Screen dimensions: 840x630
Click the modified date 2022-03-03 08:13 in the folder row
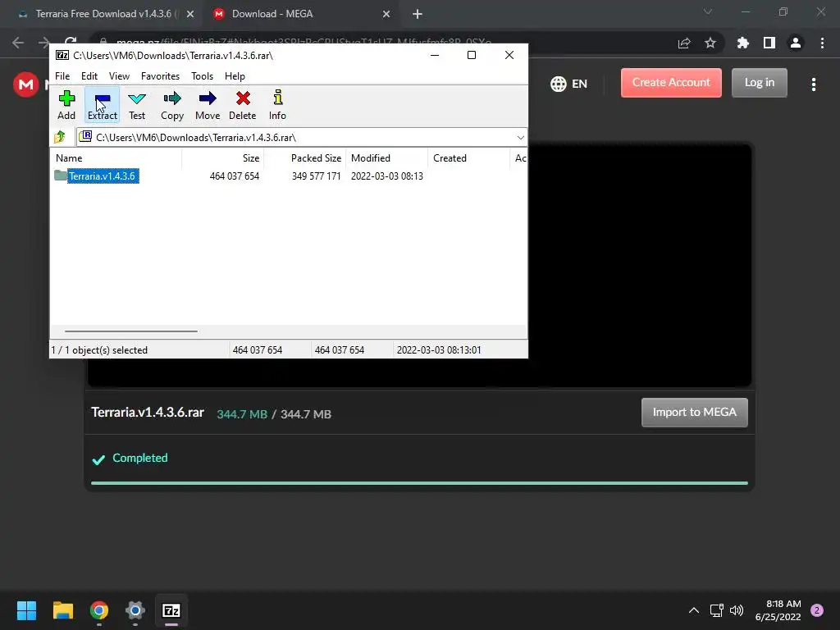(387, 176)
